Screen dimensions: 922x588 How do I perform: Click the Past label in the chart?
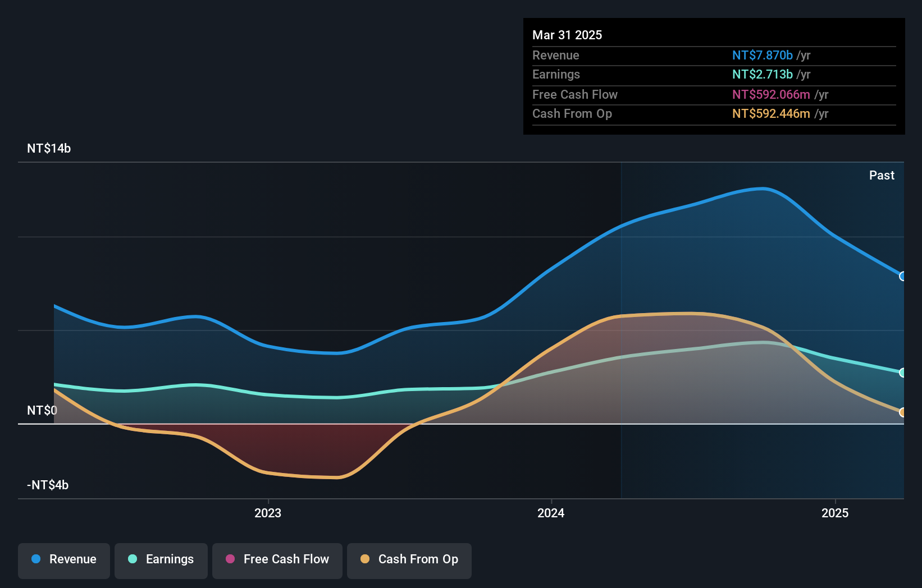pyautogui.click(x=882, y=175)
